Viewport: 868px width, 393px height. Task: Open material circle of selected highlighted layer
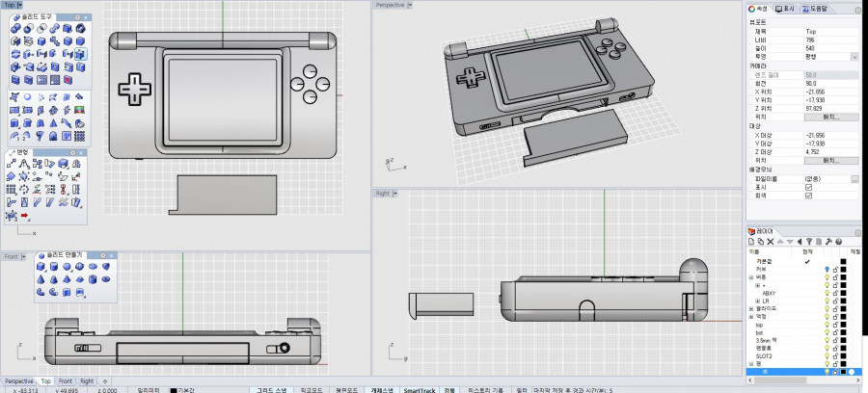tap(852, 372)
